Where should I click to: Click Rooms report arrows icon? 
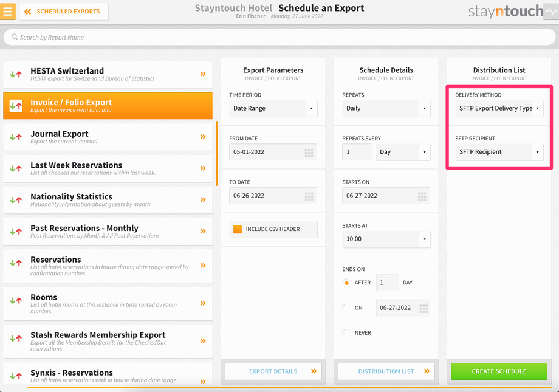16,301
